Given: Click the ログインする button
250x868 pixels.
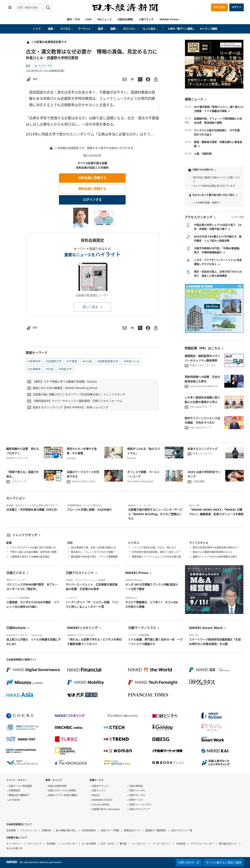Looking at the screenshot, I should pyautogui.click(x=92, y=199).
